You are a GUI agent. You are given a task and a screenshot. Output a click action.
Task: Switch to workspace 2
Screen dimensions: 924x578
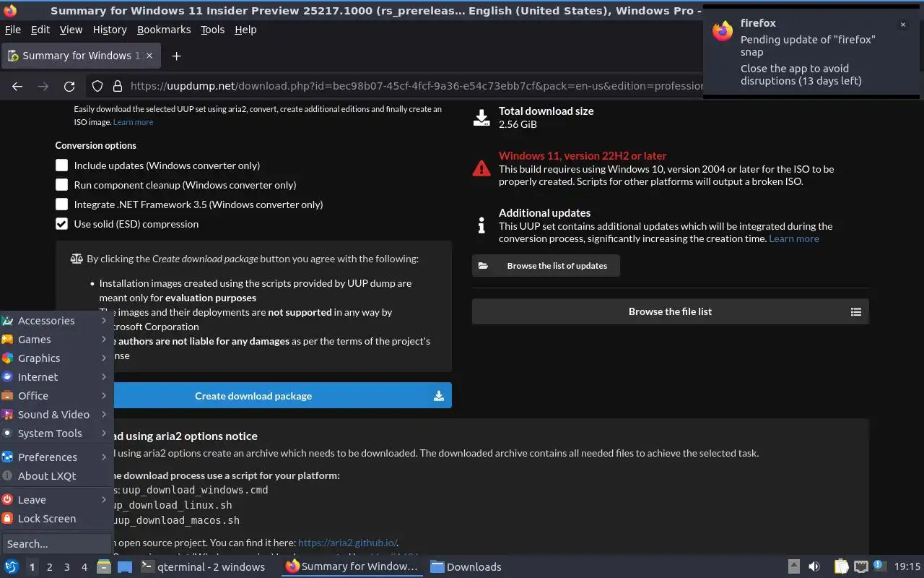49,567
